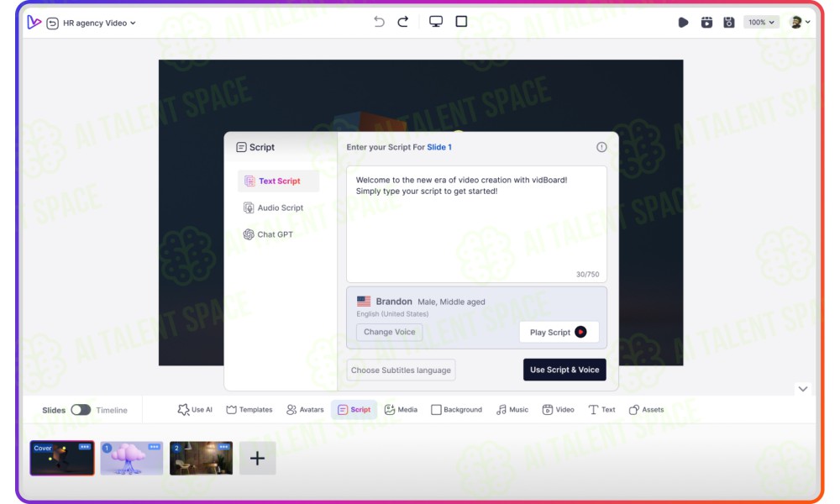This screenshot has height=504, width=840.
Task: Toggle Slides to Timeline switch
Action: point(81,410)
